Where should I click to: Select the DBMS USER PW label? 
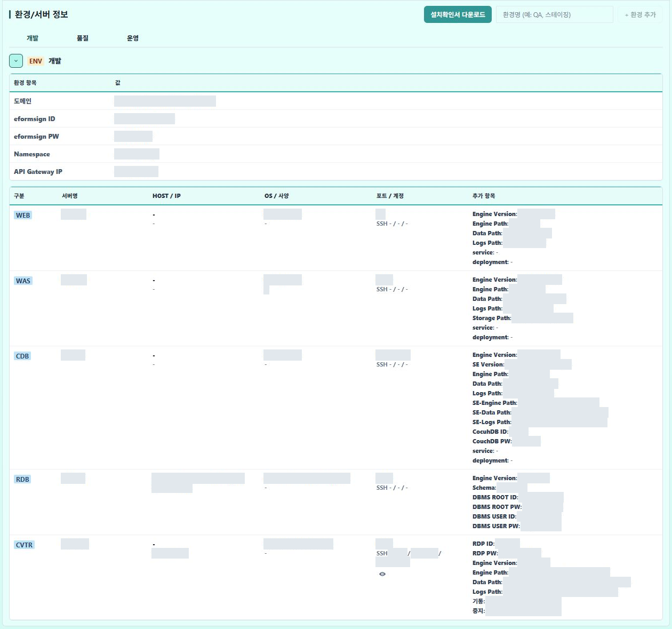[496, 526]
